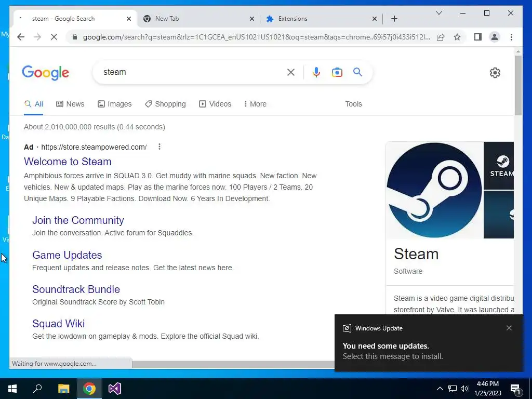Screen dimensions: 532x399
Task: Bookmark this page with the star icon
Action: coord(457,37)
